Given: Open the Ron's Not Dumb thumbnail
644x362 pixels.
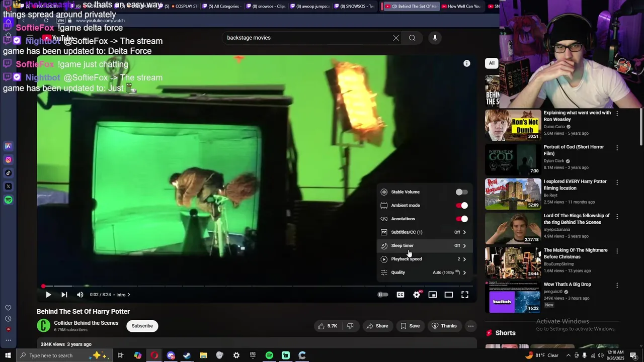Looking at the screenshot, I should click(x=513, y=125).
